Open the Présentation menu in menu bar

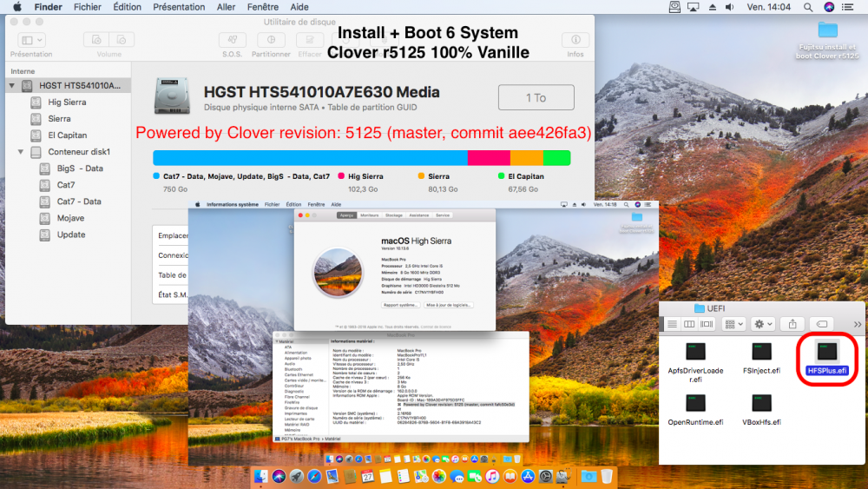click(179, 7)
